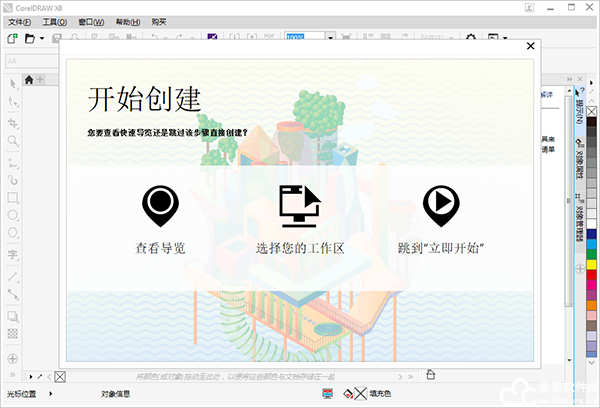Open the 工具(O) menu
Screen dimensions: 600x408
pyautogui.click(x=55, y=22)
